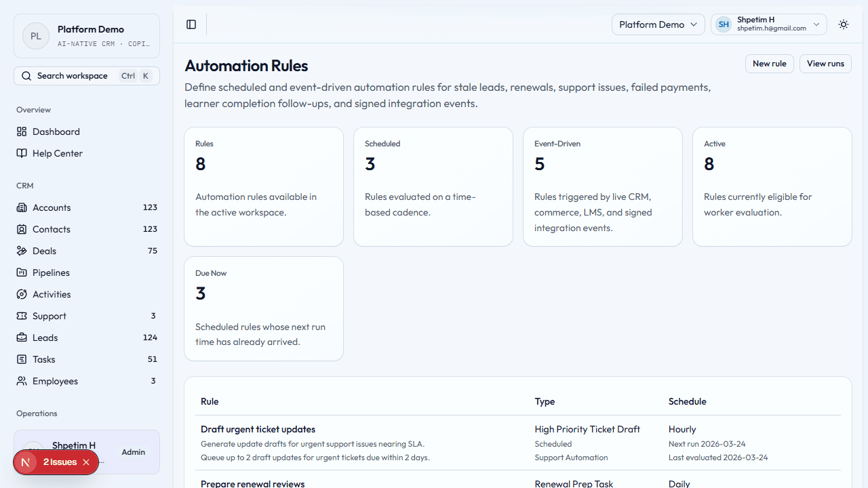This screenshot has width=868, height=488.
Task: Open View runs
Action: (825, 64)
